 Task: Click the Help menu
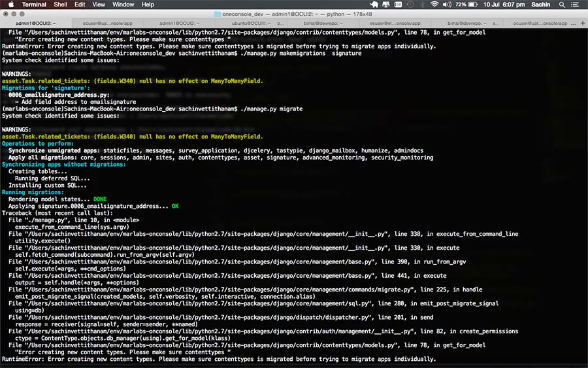148,5
